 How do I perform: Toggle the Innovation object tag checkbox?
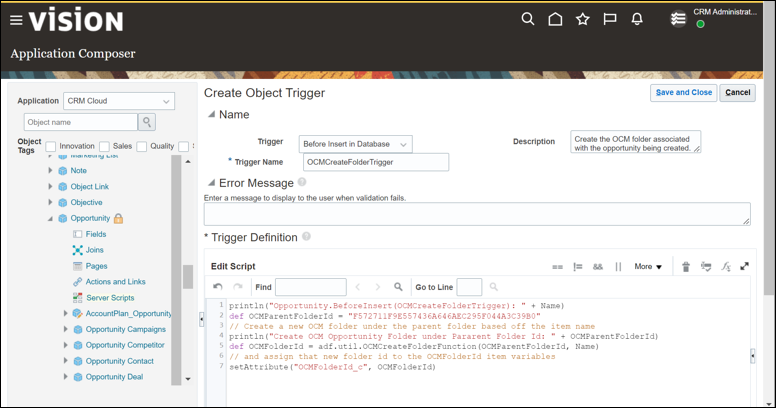[x=50, y=146]
